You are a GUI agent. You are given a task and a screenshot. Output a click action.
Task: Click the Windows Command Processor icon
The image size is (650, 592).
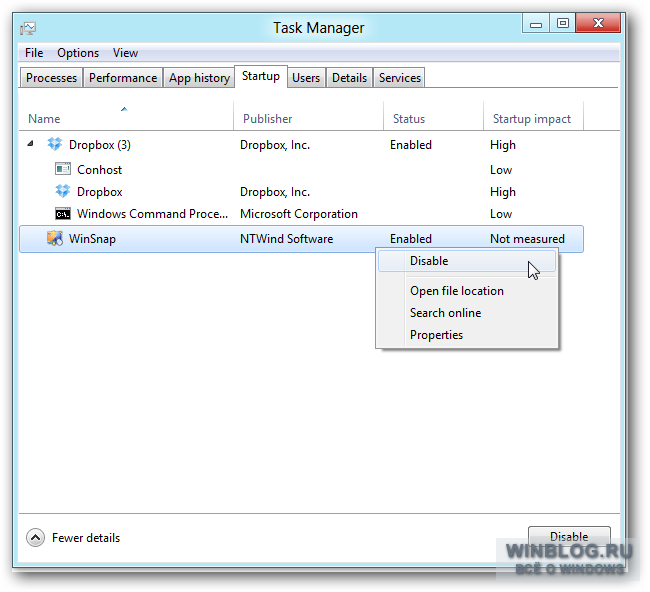(x=63, y=214)
